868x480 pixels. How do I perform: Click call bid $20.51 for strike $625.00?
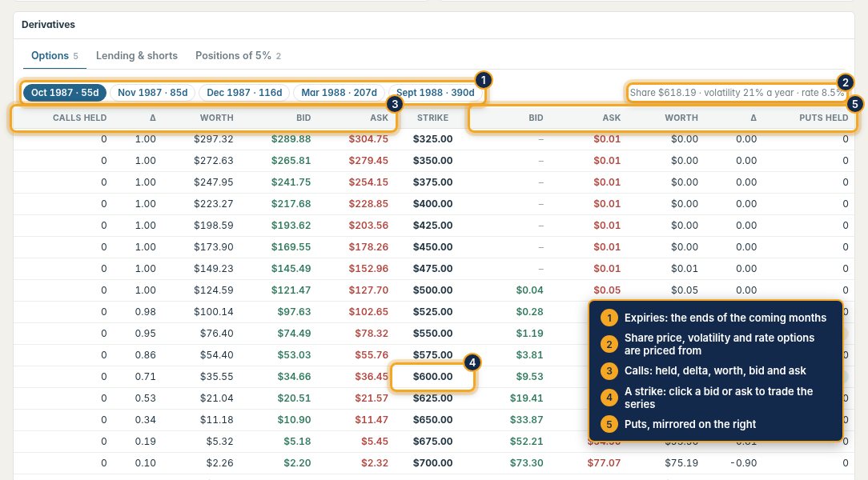(294, 398)
